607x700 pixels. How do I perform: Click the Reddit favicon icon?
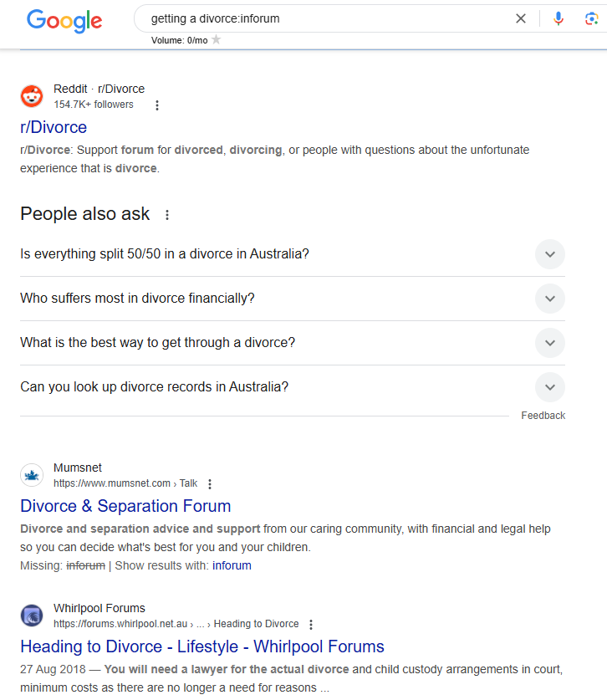pos(32,96)
